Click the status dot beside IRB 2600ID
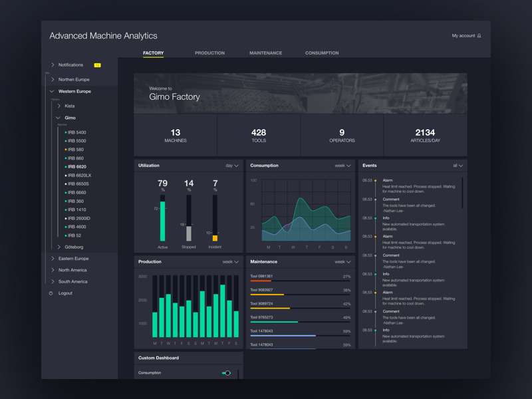 65,218
